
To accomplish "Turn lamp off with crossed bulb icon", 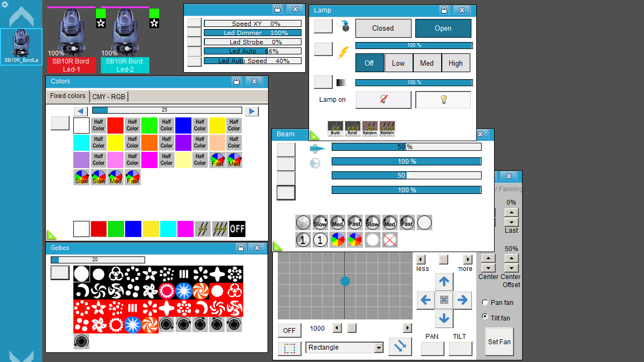I will [383, 100].
